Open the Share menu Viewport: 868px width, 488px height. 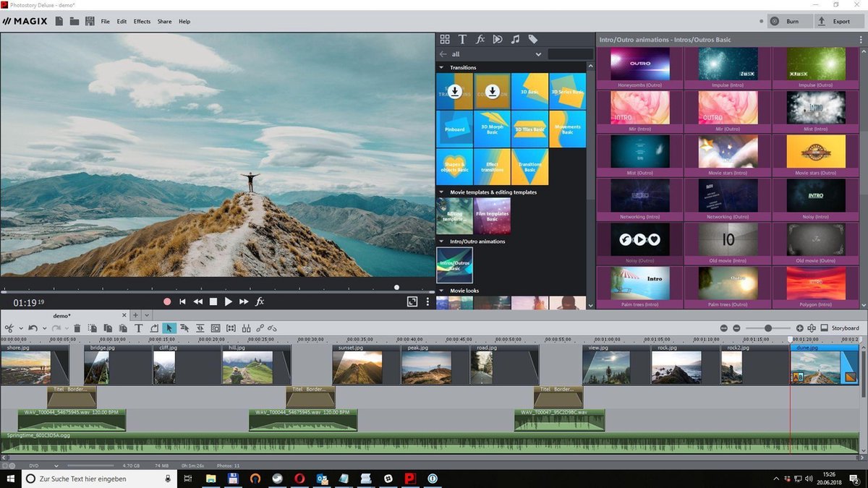pyautogui.click(x=164, y=21)
